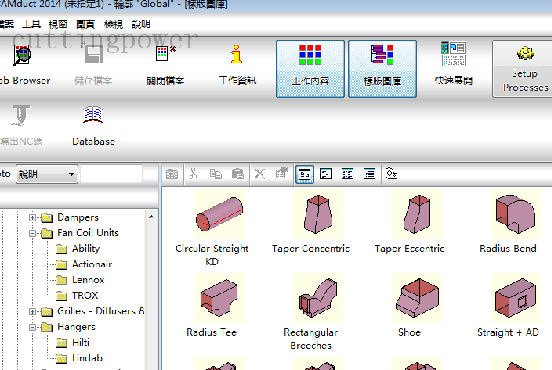Click the paste icon in library toolbar
This screenshot has width=552, height=370.
pyautogui.click(x=238, y=174)
